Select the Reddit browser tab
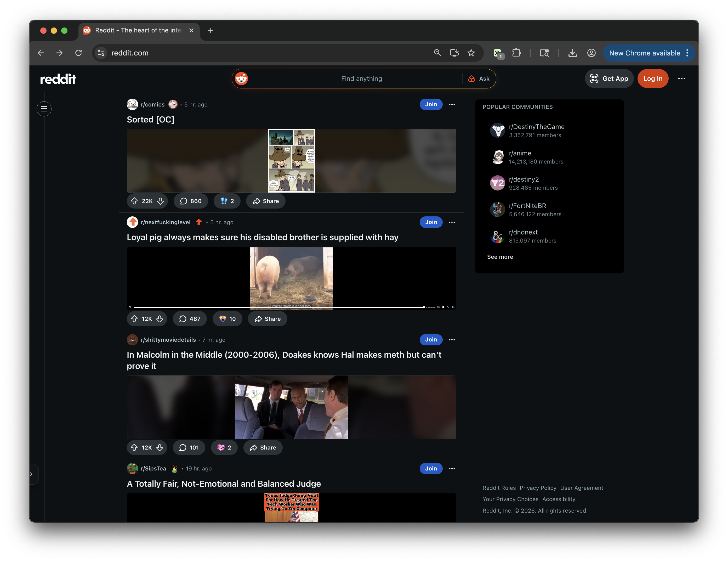The height and width of the screenshot is (561, 728). [138, 30]
